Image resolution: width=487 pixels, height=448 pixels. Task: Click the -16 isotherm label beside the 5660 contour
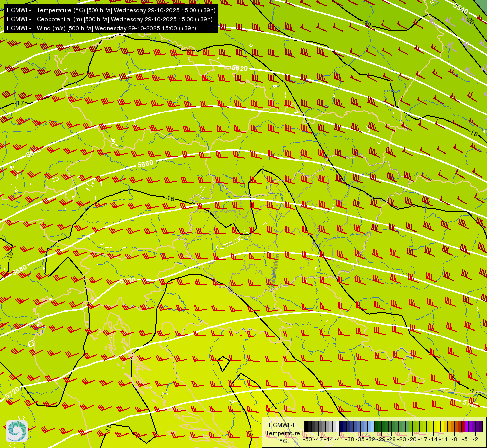point(170,198)
